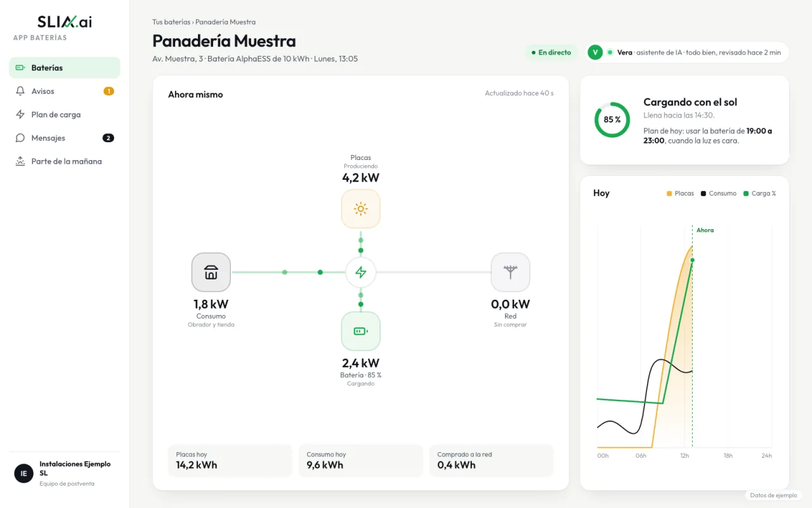The height and width of the screenshot is (508, 812).
Task: Click the green Vera avatar
Action: click(x=595, y=53)
